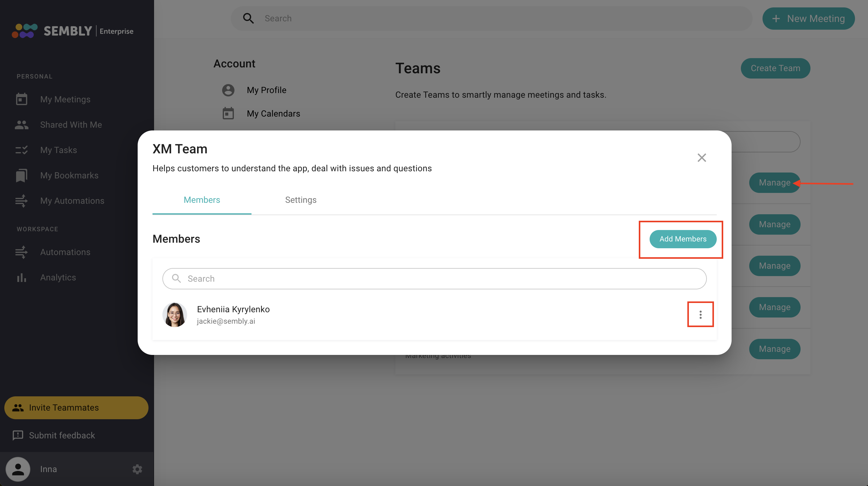Click the Analytics bar chart icon
Image resolution: width=868 pixels, height=486 pixels.
22,278
